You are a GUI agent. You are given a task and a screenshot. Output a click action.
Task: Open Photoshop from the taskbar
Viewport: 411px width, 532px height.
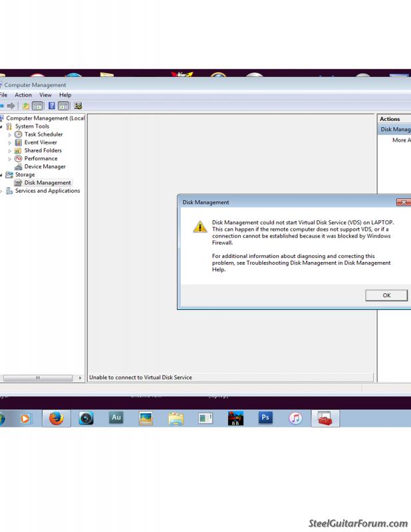point(265,418)
